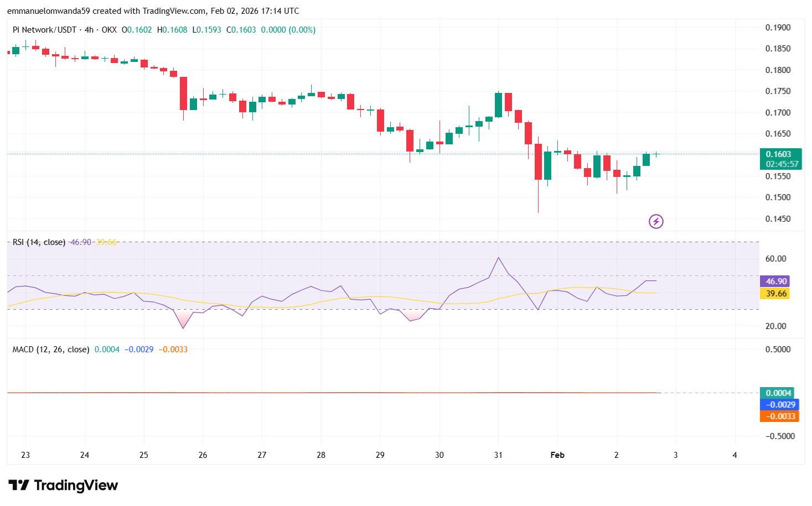The width and height of the screenshot is (812, 506).
Task: Click the TradingView logo at bottom left
Action: (63, 485)
